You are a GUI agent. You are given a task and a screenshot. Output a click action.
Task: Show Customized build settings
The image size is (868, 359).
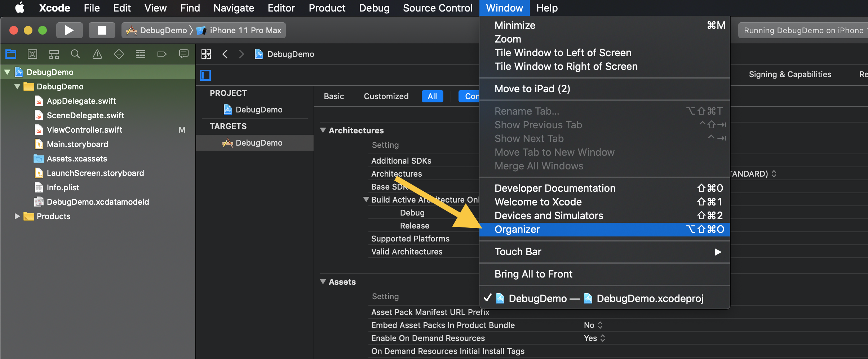tap(386, 96)
